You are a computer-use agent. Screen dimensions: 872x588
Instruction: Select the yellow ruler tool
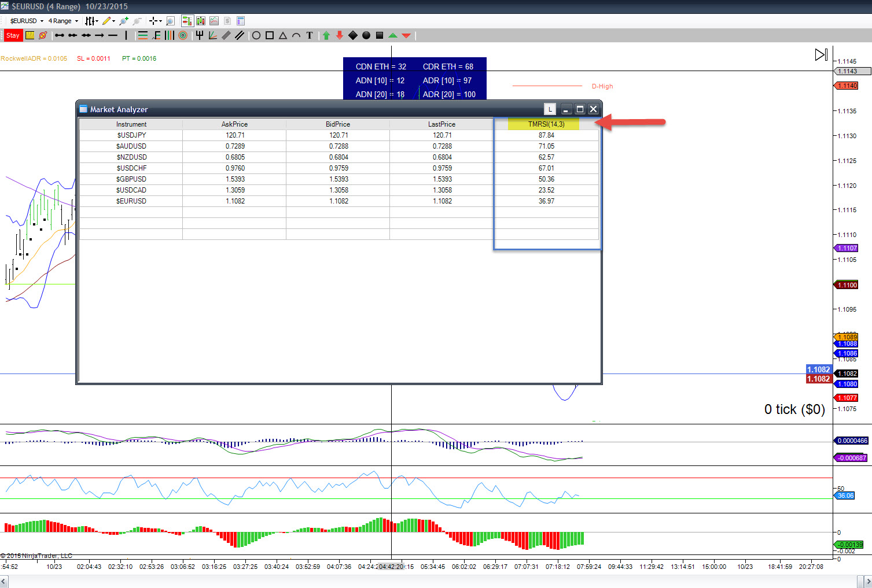click(30, 35)
